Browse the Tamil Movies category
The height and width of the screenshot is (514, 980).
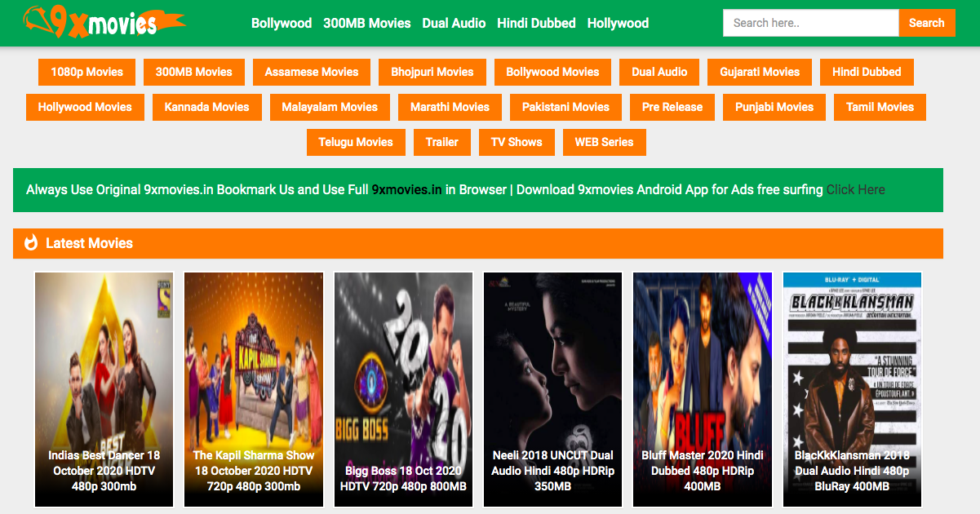[880, 107]
